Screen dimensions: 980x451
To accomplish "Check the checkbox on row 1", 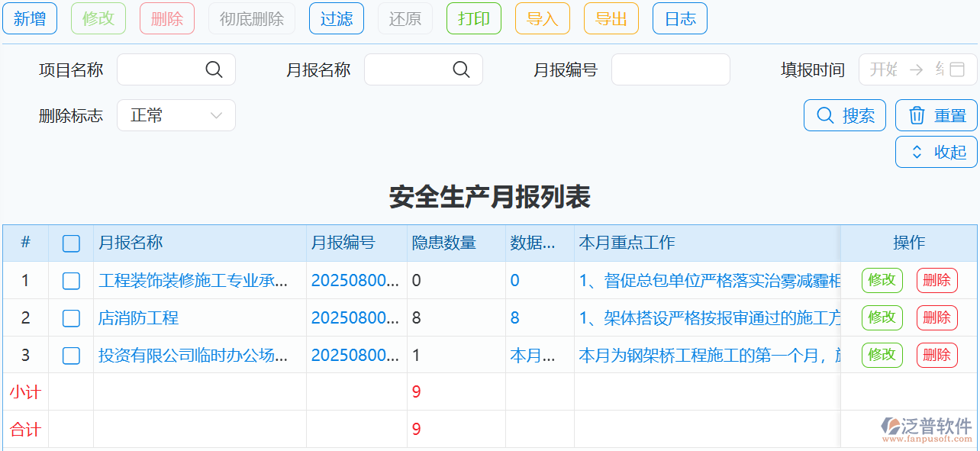I will tap(71, 280).
